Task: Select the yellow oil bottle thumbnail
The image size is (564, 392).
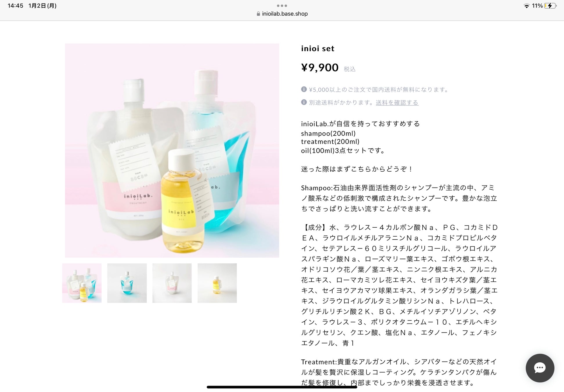Action: [217, 283]
